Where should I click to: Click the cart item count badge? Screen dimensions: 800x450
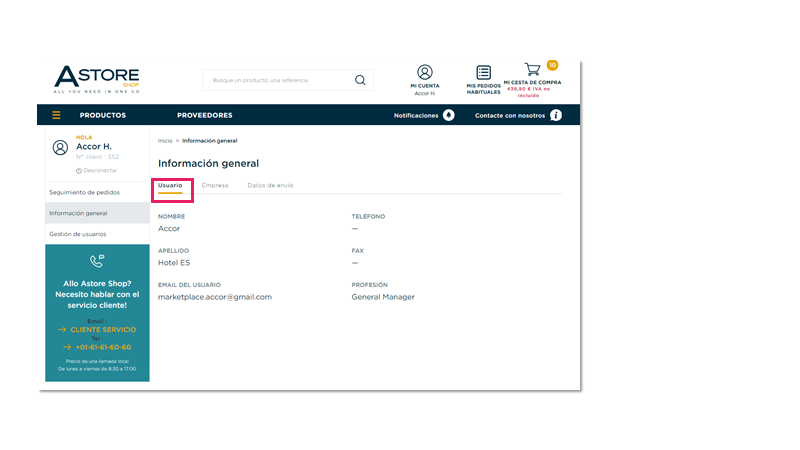tap(552, 65)
